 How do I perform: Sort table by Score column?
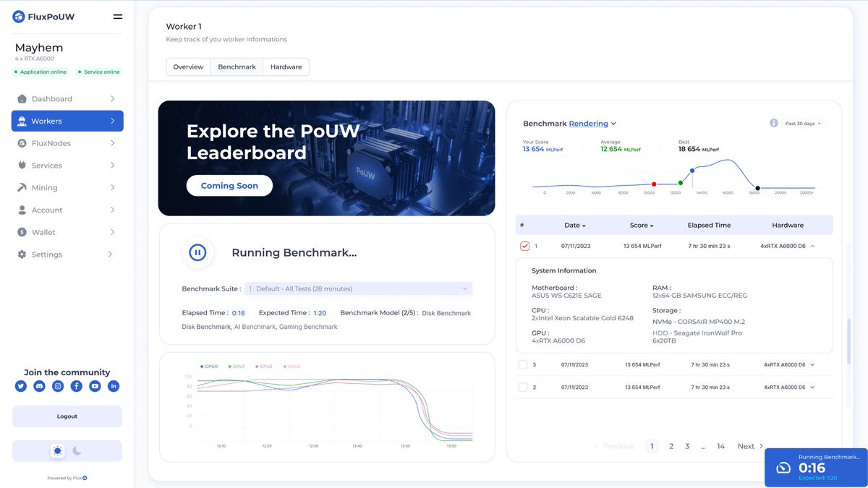[642, 225]
